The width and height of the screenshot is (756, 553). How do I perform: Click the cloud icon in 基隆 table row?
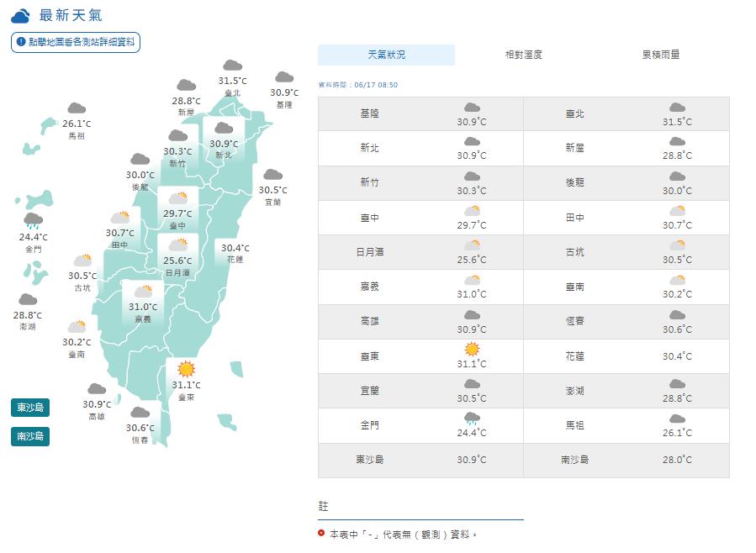point(472,107)
